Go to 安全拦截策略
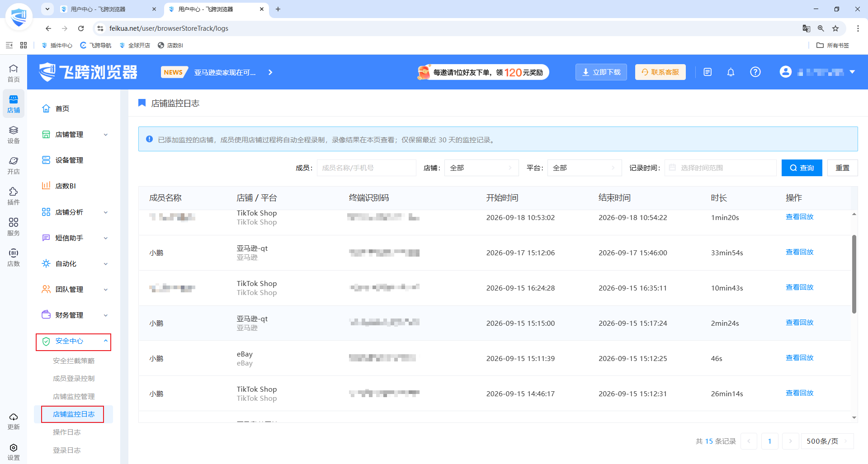This screenshot has height=464, width=868. point(74,361)
